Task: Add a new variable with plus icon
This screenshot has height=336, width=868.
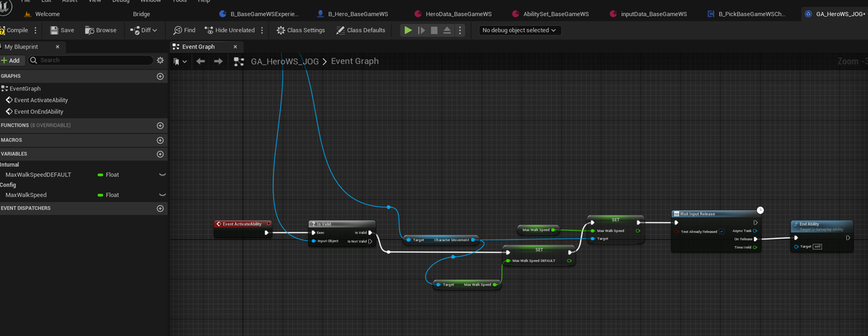Action: pos(160,154)
